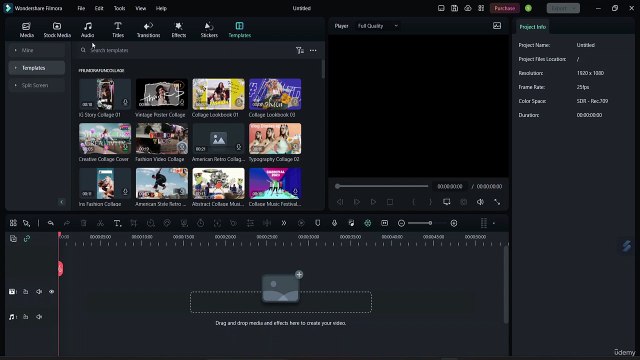The width and height of the screenshot is (640, 360).
Task: Click the Redo icon in timeline toolbar
Action: (67, 223)
